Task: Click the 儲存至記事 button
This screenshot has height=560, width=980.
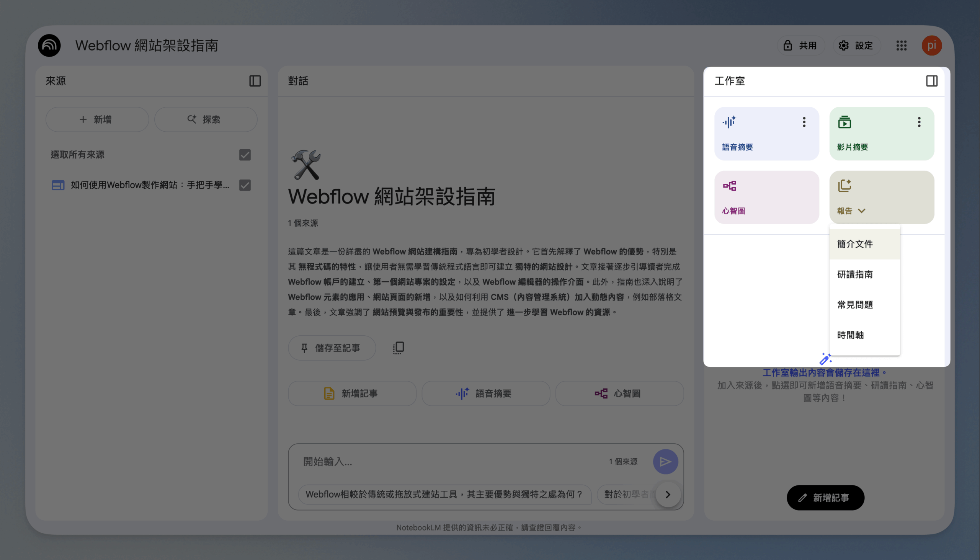Action: tap(332, 348)
